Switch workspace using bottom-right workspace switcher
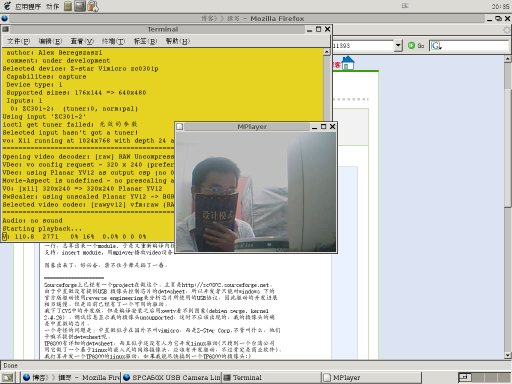 pos(483,377)
